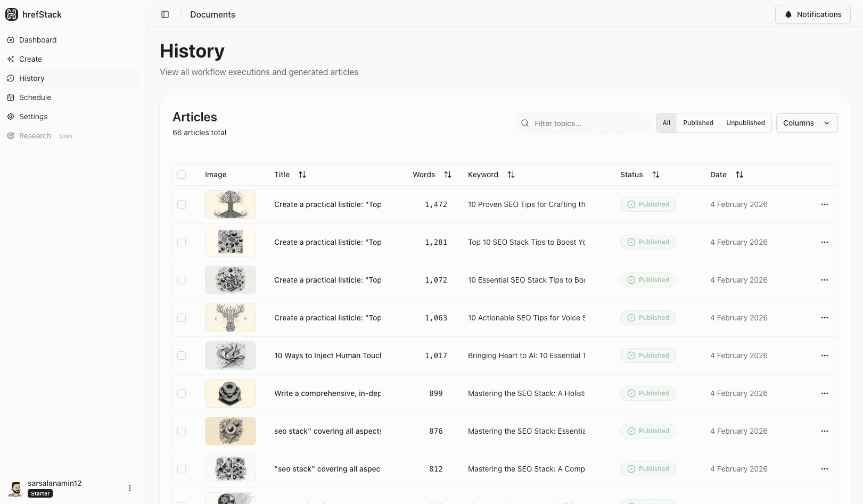
Task: Select the Unpublished filter
Action: [745, 123]
